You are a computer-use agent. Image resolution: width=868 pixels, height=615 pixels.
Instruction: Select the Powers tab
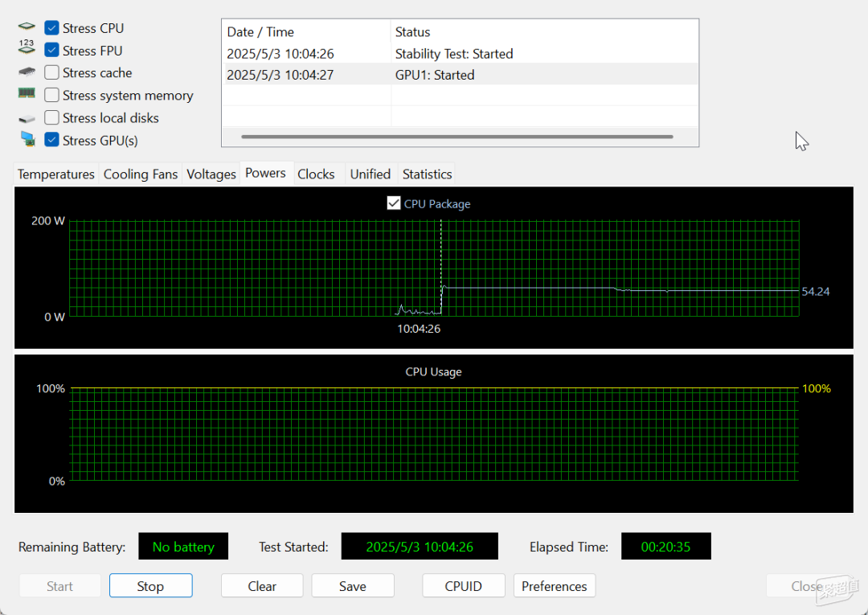pyautogui.click(x=266, y=173)
